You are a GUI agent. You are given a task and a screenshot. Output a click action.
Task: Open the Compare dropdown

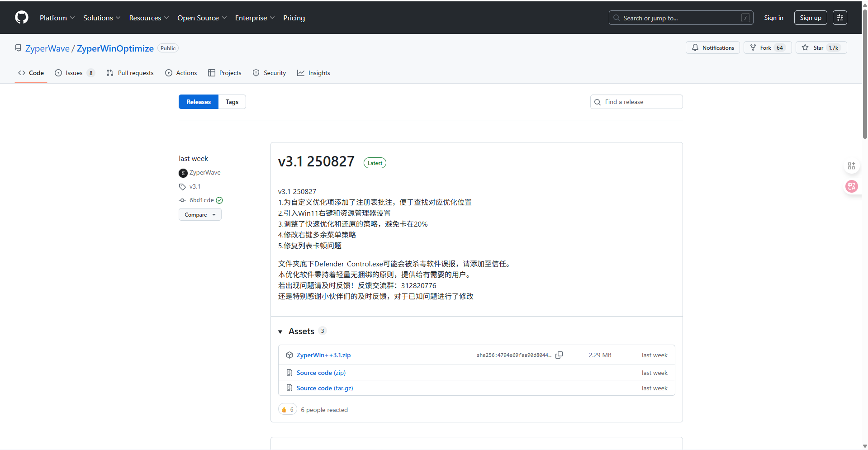click(200, 214)
